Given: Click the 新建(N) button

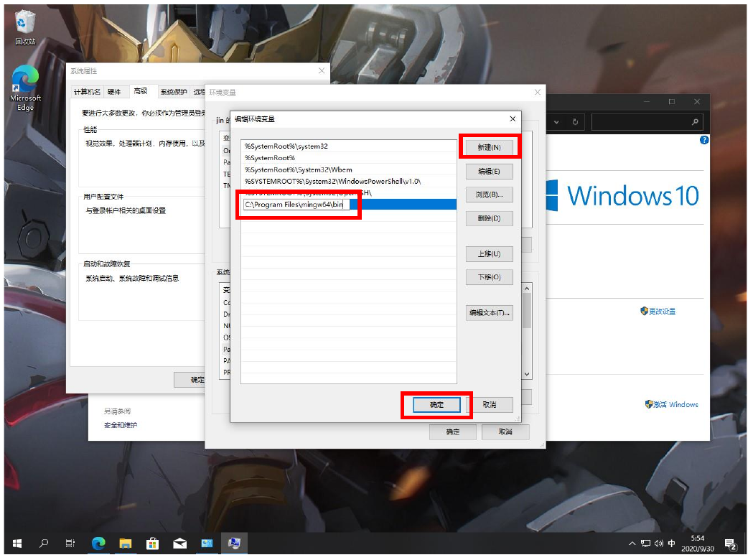Looking at the screenshot, I should (489, 147).
